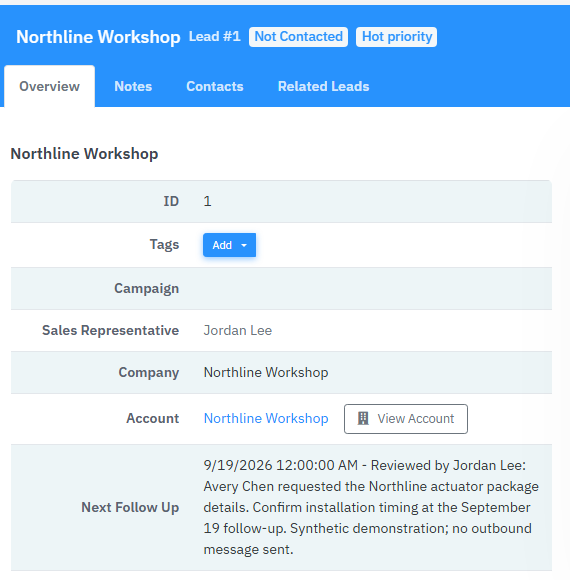Screen dimensions: 570x580
Task: Open the Northline Workshop account link
Action: tap(266, 418)
